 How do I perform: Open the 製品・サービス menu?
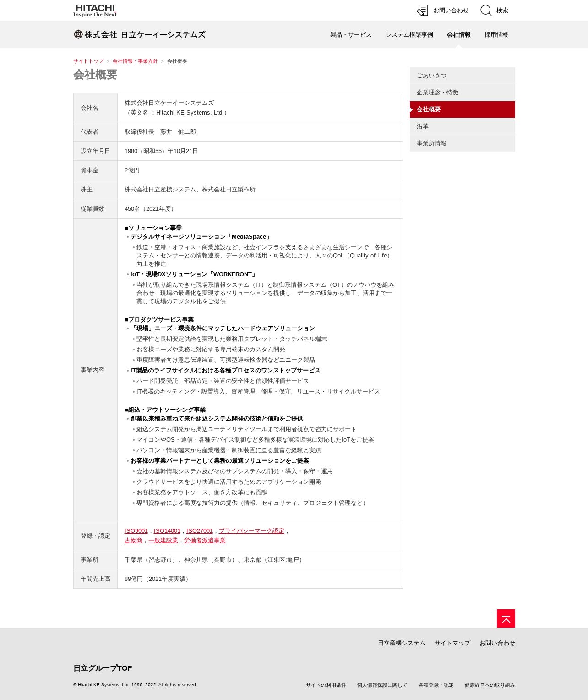pos(351,35)
